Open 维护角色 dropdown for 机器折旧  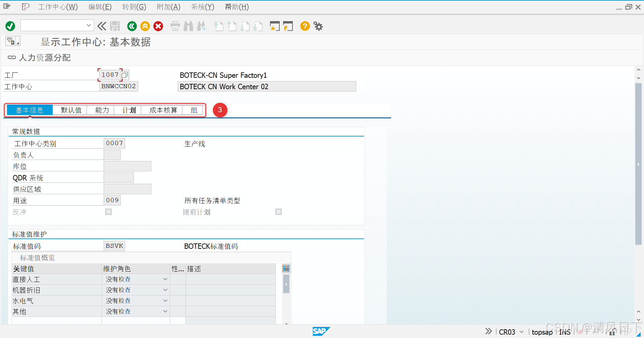(165, 290)
